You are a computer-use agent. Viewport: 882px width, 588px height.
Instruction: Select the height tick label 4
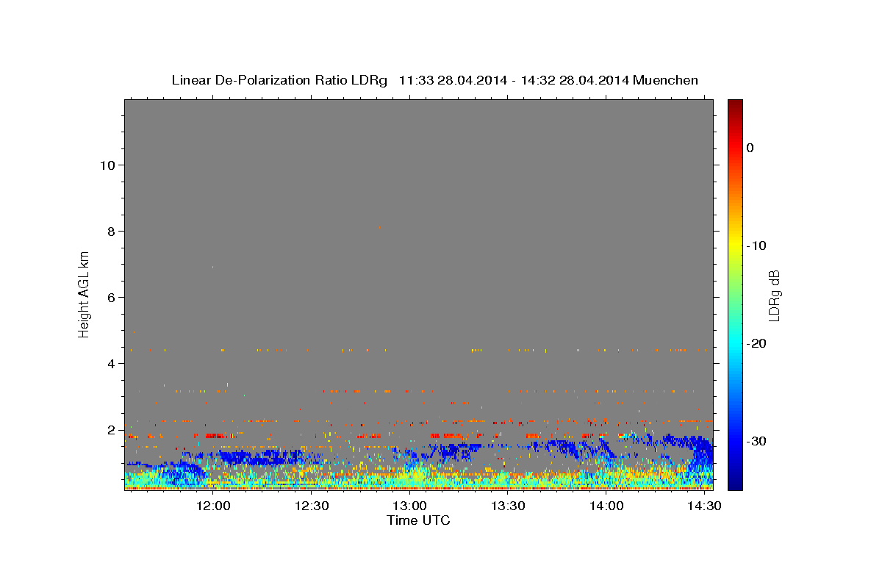coord(110,363)
